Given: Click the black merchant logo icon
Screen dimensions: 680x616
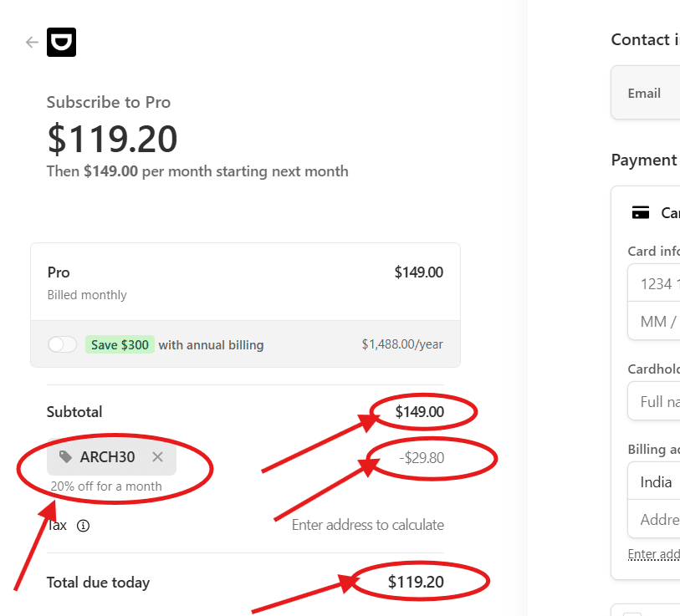Looking at the screenshot, I should coord(61,42).
